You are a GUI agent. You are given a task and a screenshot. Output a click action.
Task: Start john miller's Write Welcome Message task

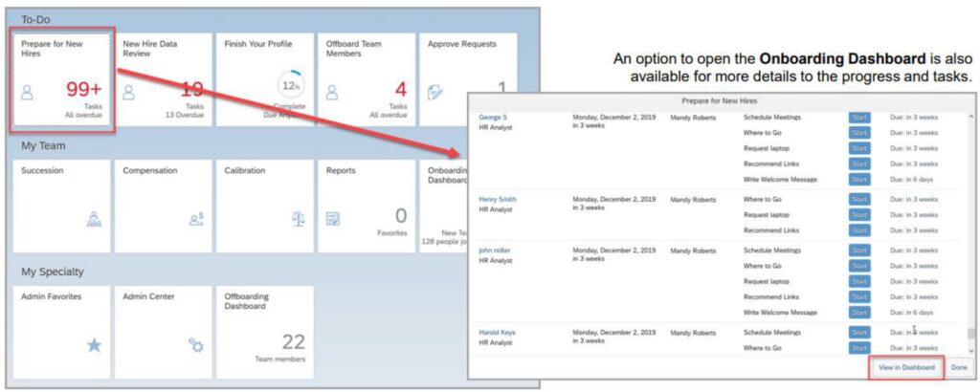859,312
